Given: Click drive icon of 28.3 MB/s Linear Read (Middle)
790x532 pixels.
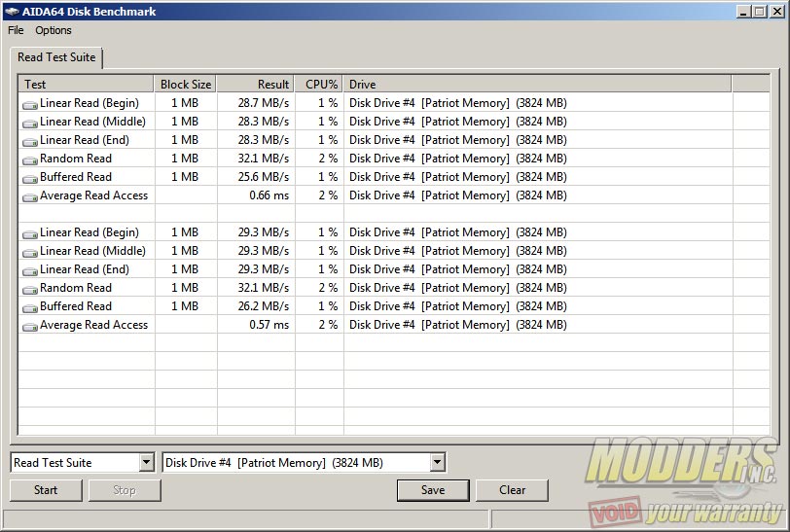Looking at the screenshot, I should pyautogui.click(x=30, y=124).
